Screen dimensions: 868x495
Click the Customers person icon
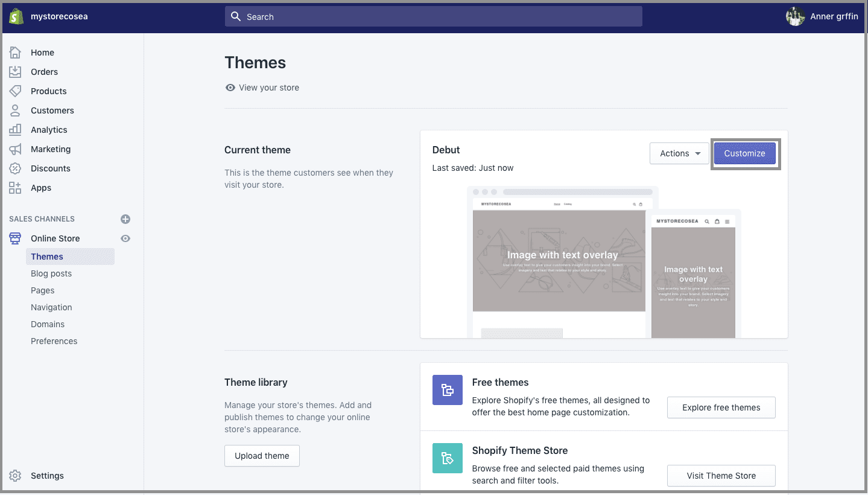15,110
